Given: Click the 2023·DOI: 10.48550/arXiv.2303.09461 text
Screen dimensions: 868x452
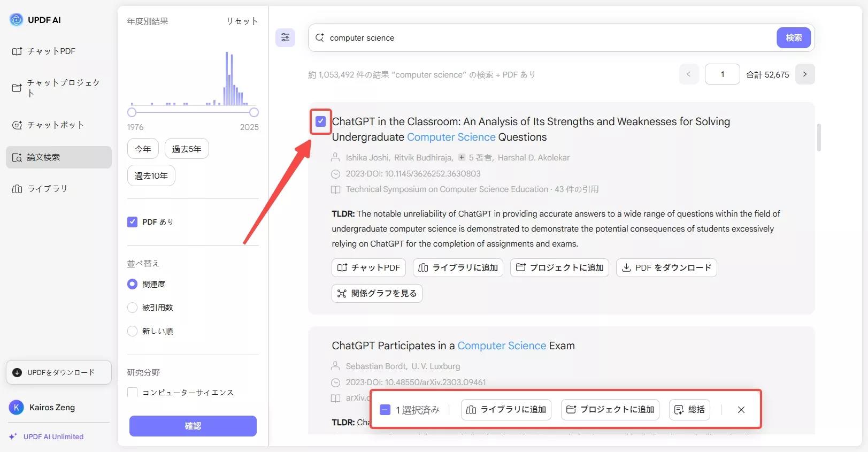Looking at the screenshot, I should pyautogui.click(x=416, y=382).
